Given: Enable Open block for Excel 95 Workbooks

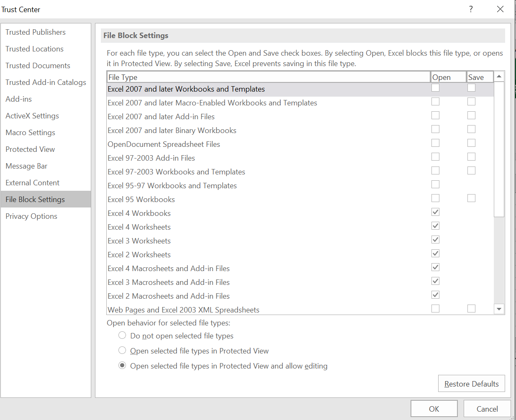Looking at the screenshot, I should pyautogui.click(x=436, y=198).
